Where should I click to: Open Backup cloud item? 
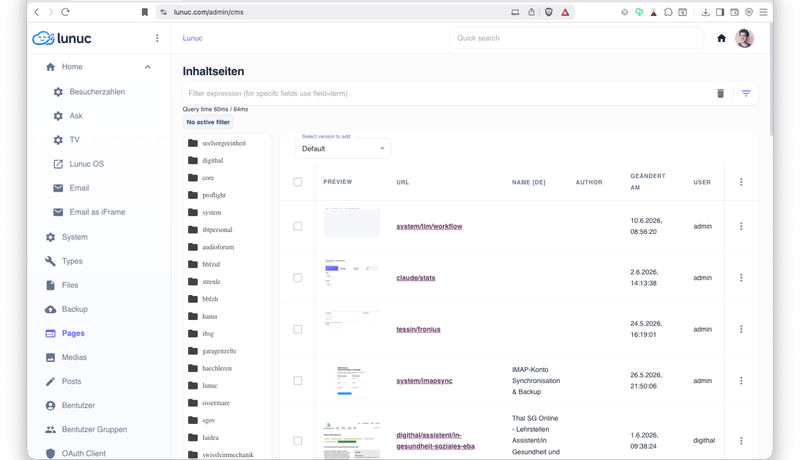tap(74, 309)
